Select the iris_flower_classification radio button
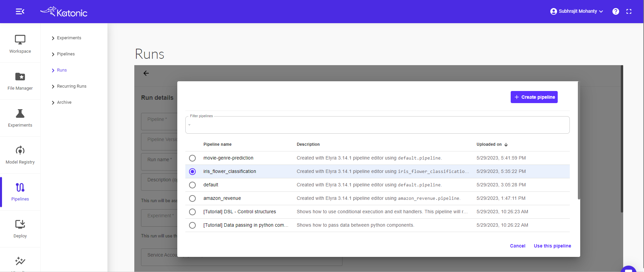Image resolution: width=644 pixels, height=272 pixels. pyautogui.click(x=192, y=172)
